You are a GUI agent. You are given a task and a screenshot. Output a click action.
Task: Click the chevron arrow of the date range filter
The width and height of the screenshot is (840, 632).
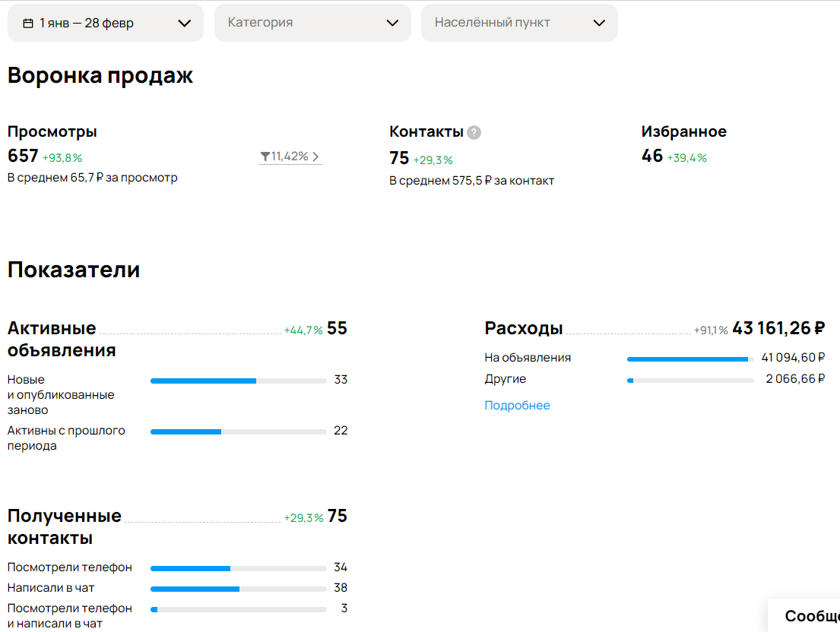coord(184,23)
